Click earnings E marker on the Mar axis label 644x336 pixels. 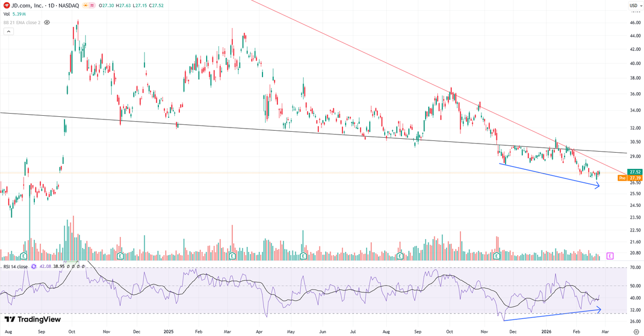(232, 256)
